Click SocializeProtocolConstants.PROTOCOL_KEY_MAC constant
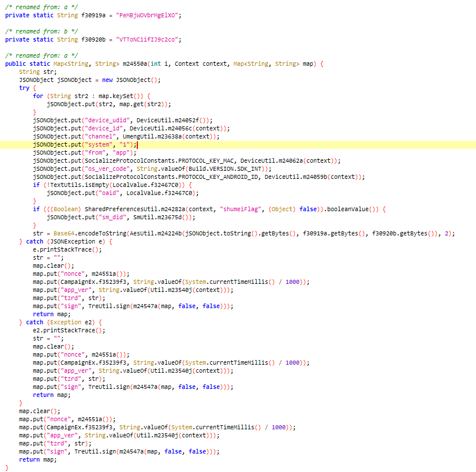The image size is (476, 472). 159,161
